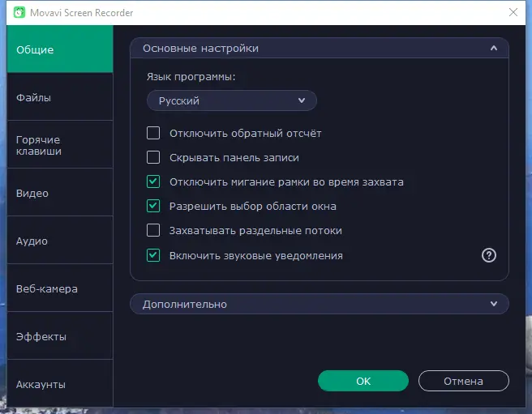Open the Русский language dropdown
The height and width of the screenshot is (414, 532).
(231, 101)
